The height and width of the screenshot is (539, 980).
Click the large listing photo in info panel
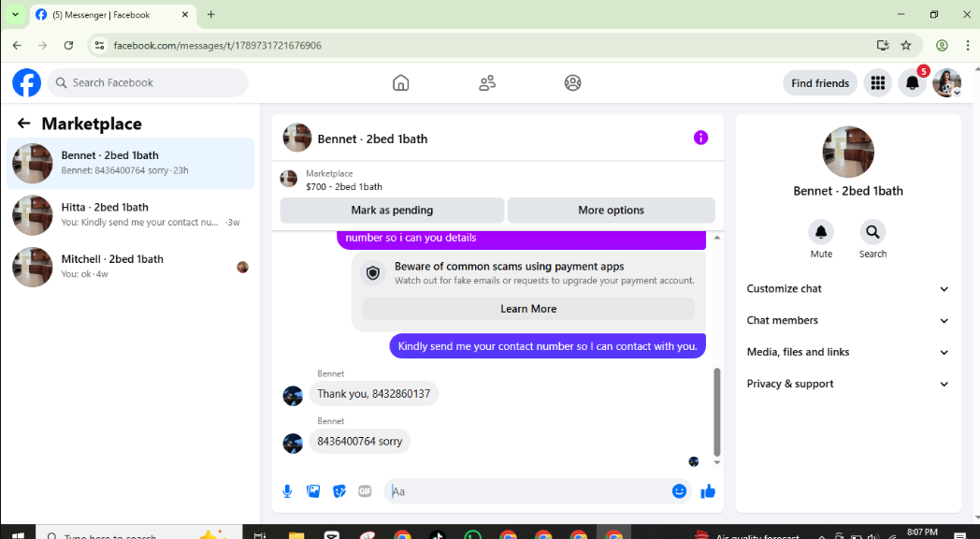(847, 152)
